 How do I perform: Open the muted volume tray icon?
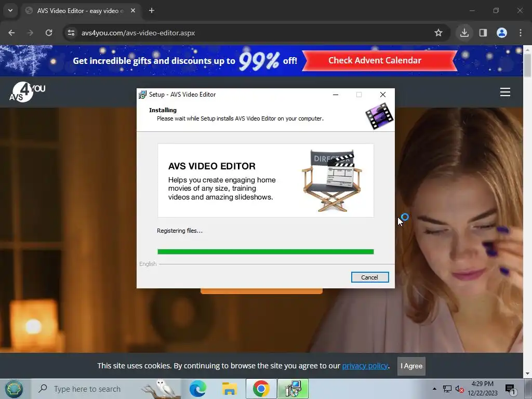tap(459, 389)
